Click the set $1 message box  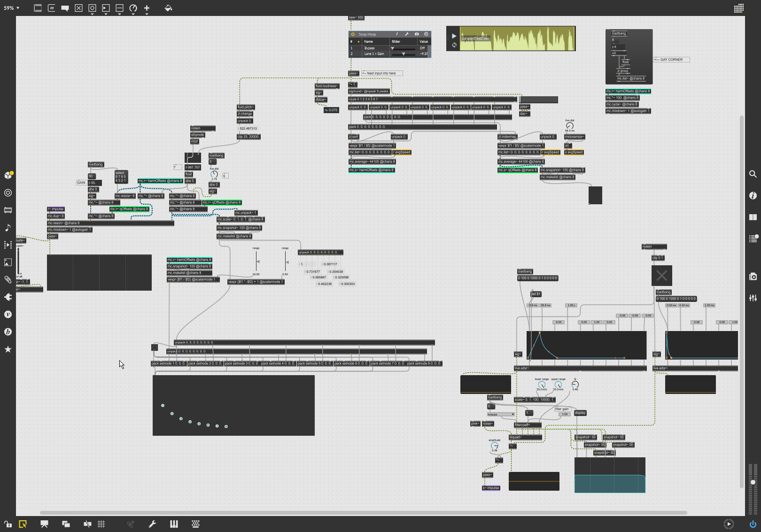(536, 294)
